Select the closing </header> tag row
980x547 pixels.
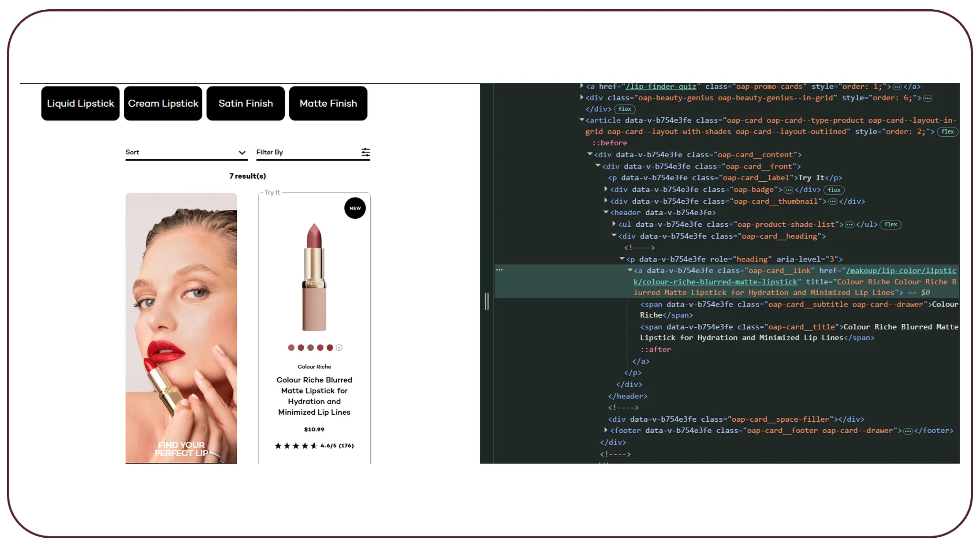628,396
